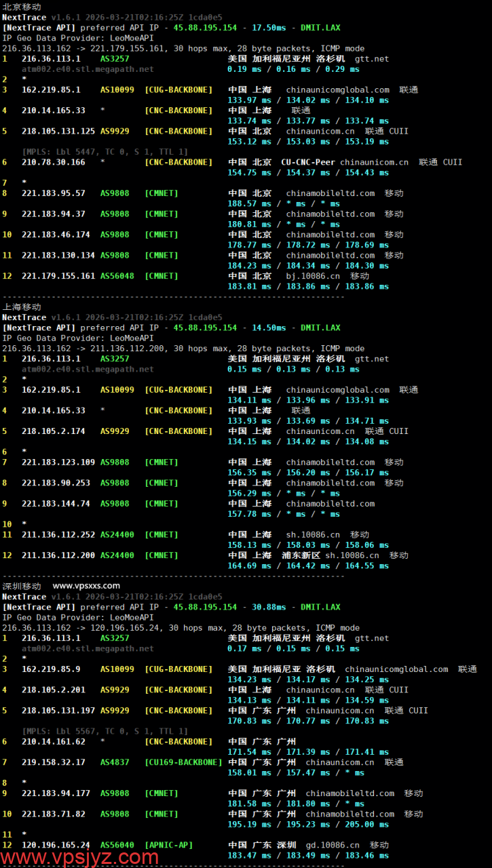The height and width of the screenshot is (868, 492).
Task: Select the [APNIC-AP] network tag
Action: click(169, 845)
